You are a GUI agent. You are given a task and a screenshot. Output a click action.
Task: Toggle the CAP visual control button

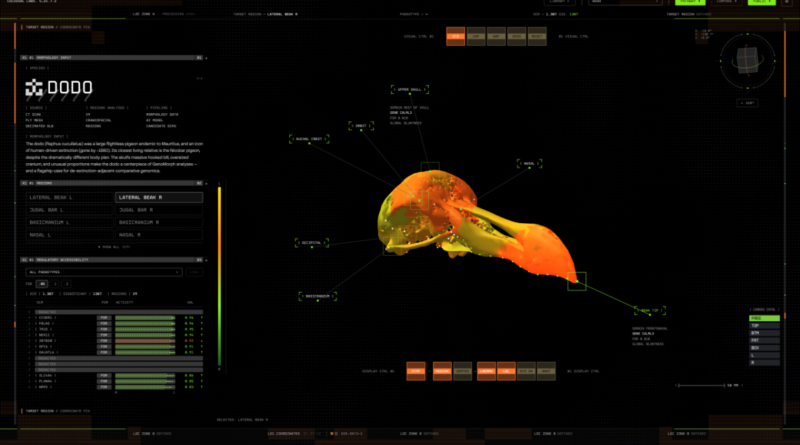coord(476,37)
